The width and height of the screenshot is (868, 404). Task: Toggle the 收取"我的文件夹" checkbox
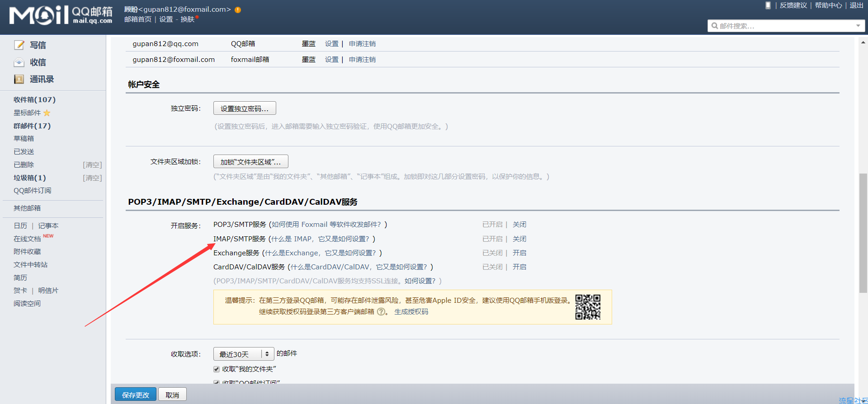pyautogui.click(x=217, y=369)
